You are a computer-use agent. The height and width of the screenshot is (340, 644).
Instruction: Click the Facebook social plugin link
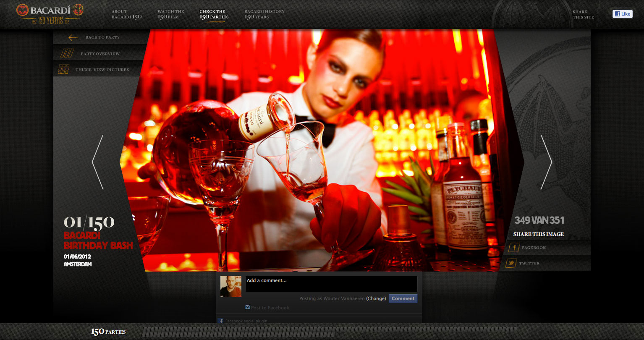click(x=246, y=321)
